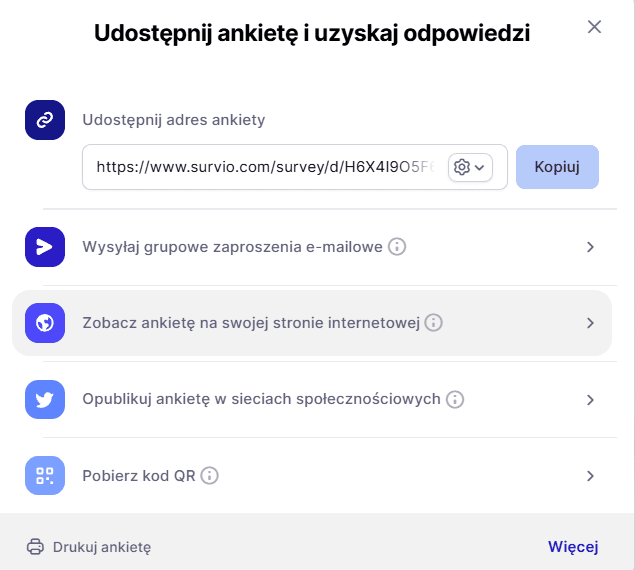The height and width of the screenshot is (570, 635).
Task: Show info tooltip for website embed option
Action: [434, 323]
